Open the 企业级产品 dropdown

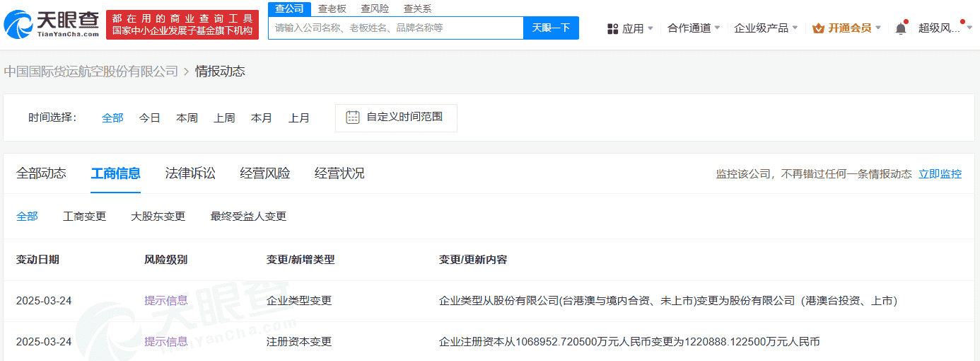[x=766, y=28]
